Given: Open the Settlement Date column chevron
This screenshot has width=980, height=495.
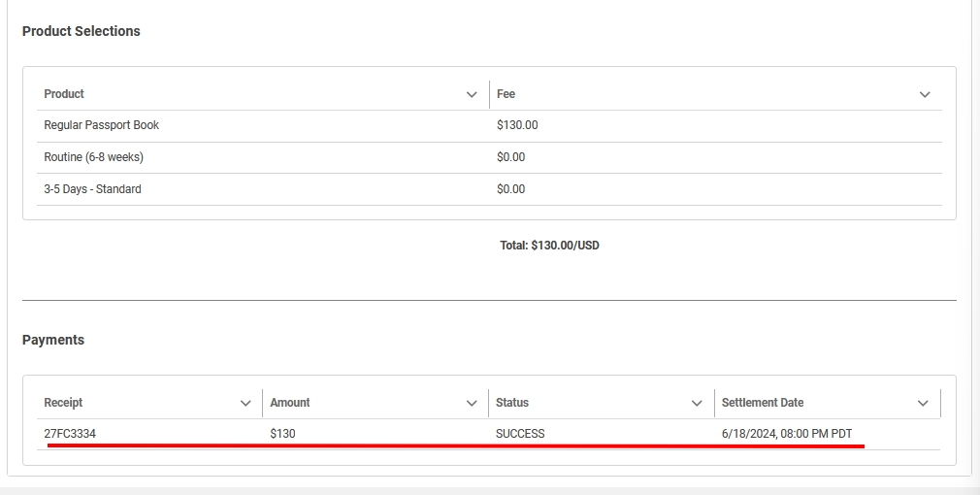Looking at the screenshot, I should click(x=923, y=404).
